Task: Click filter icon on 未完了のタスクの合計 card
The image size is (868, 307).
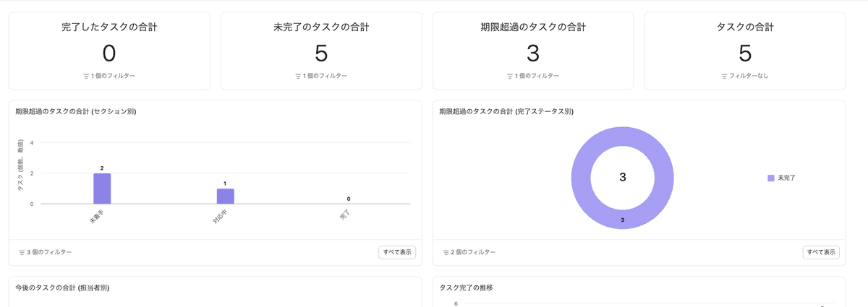Action: 298,76
